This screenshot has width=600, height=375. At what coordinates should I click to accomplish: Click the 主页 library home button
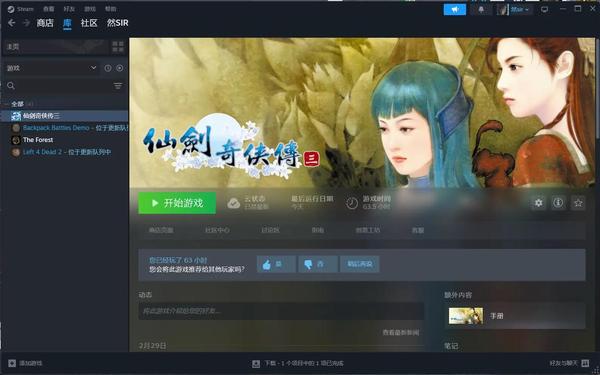(55, 47)
